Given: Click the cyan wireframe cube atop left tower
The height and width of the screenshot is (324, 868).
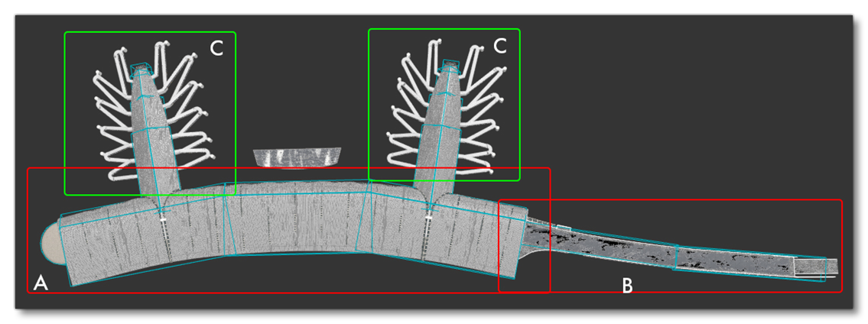Looking at the screenshot, I should tap(141, 71).
